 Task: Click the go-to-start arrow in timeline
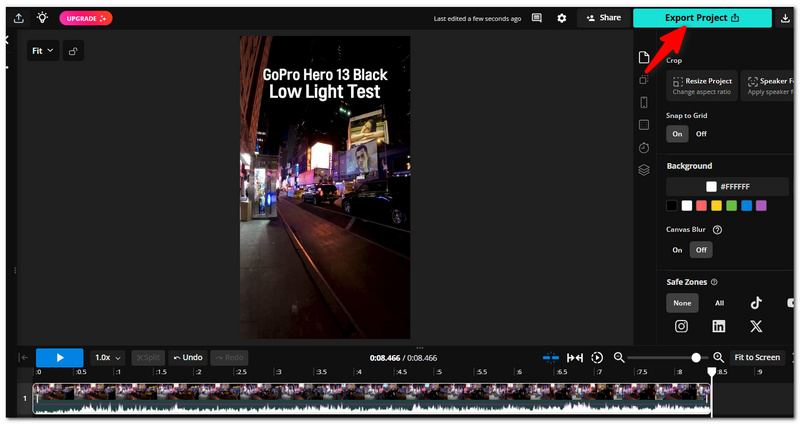pos(23,358)
